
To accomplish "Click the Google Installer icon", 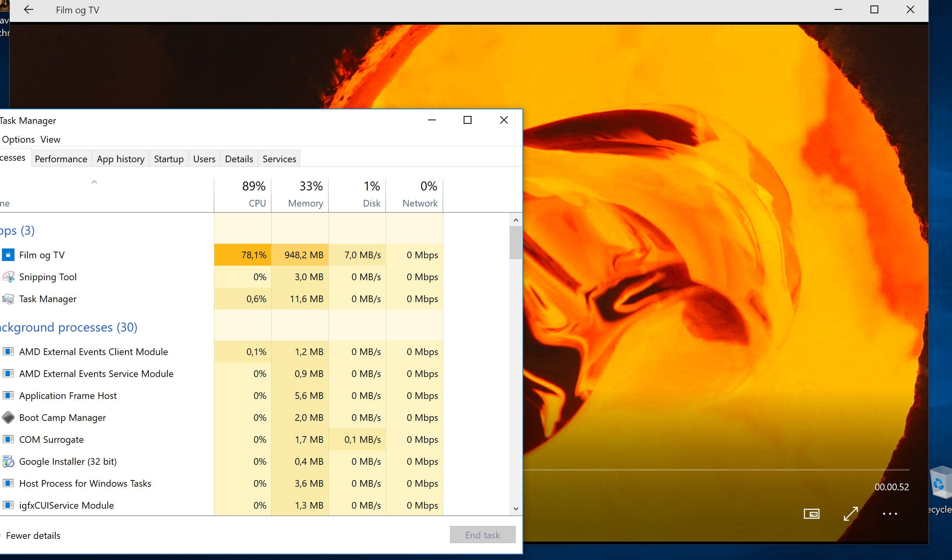I will pos(8,461).
